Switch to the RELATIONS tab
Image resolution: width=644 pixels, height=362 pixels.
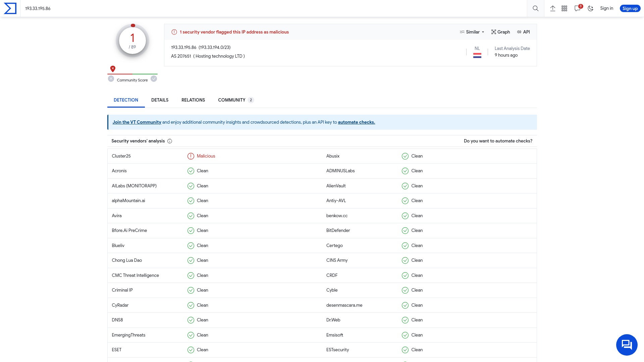pos(193,100)
